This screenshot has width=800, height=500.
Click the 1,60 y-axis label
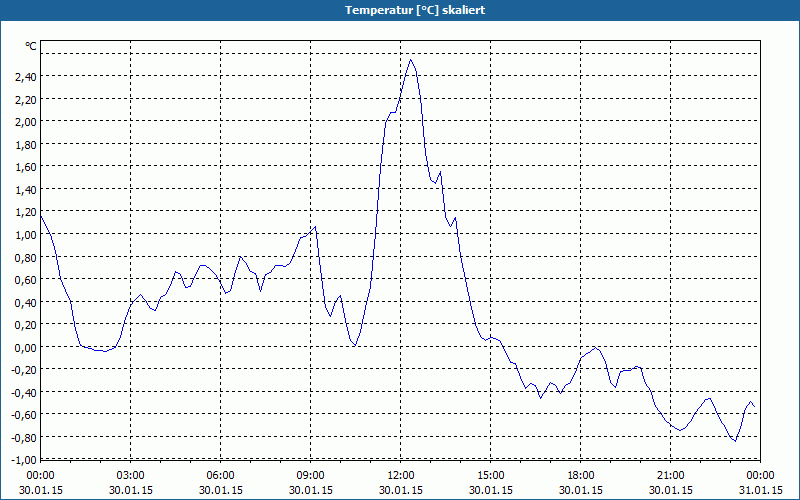click(26, 167)
